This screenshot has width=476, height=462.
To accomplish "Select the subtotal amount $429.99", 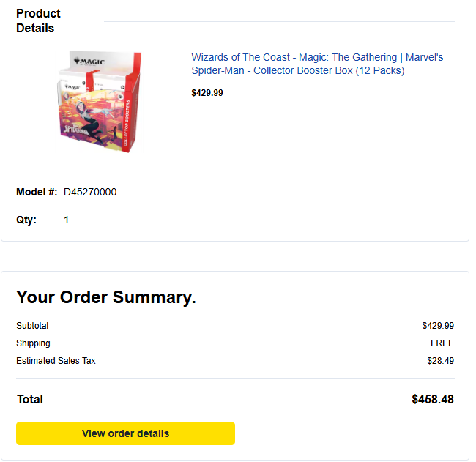I will click(x=438, y=326).
